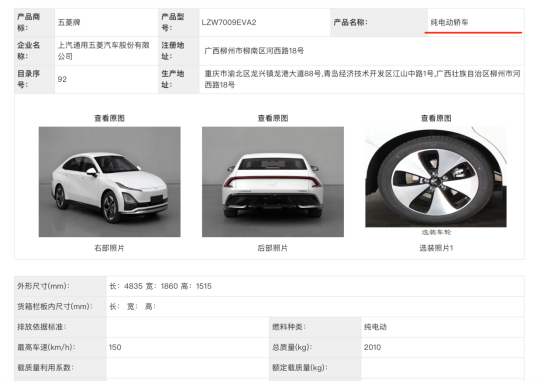
Task: Click the total mass value 2010
Action: 372,347
